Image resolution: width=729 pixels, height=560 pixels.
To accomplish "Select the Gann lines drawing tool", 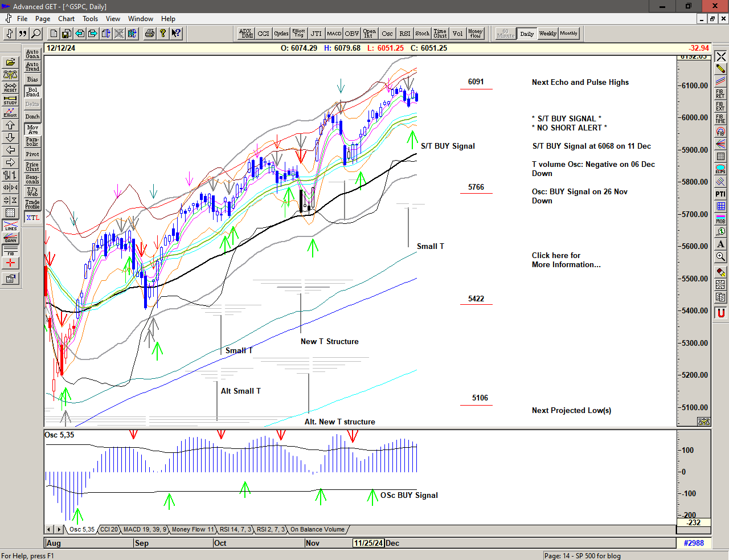I will pos(10,239).
